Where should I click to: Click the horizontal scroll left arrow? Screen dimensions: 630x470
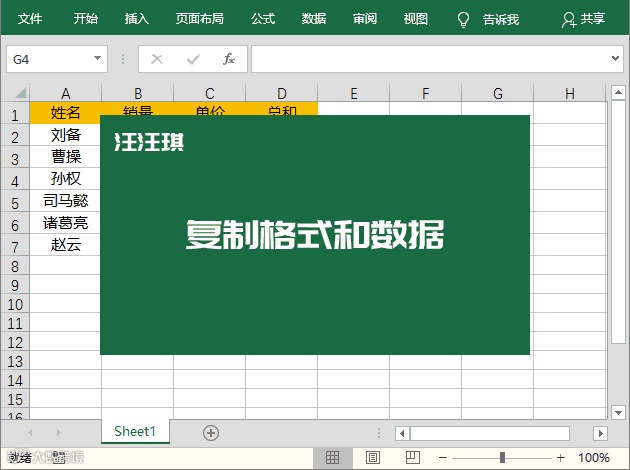click(402, 433)
